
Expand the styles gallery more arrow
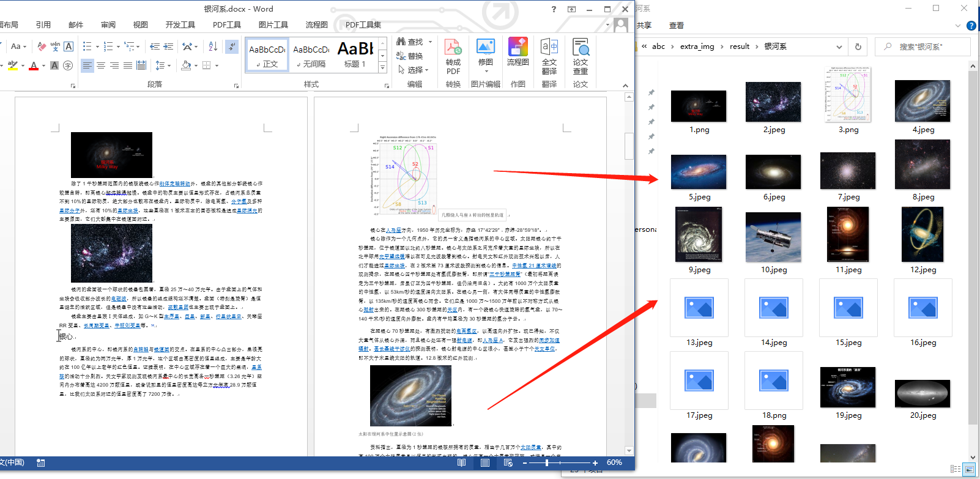383,68
